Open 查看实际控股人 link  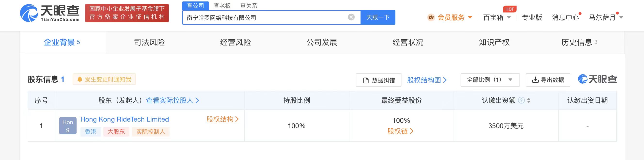pyautogui.click(x=173, y=101)
